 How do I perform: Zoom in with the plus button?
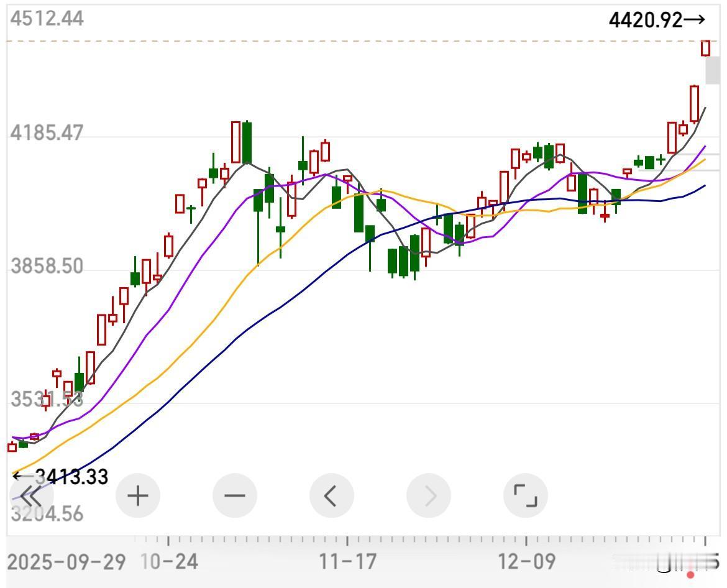coord(138,496)
